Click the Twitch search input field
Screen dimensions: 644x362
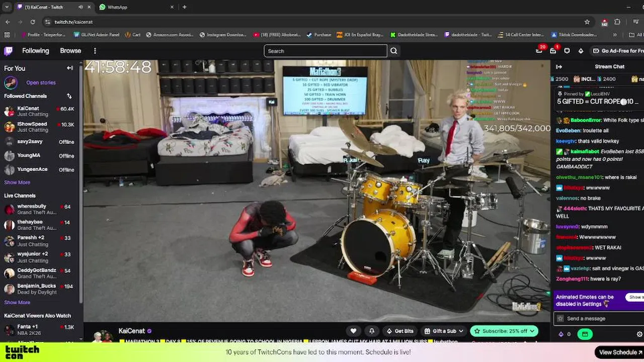point(326,51)
